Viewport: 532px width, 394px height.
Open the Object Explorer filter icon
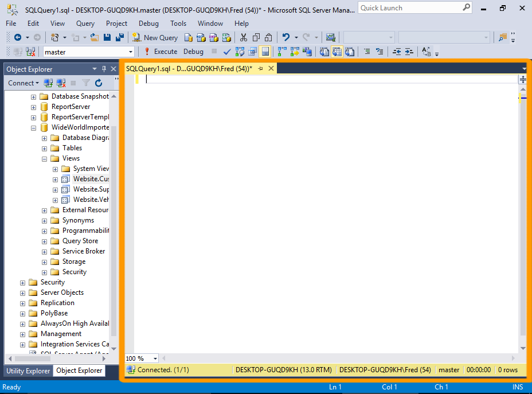[x=85, y=83]
